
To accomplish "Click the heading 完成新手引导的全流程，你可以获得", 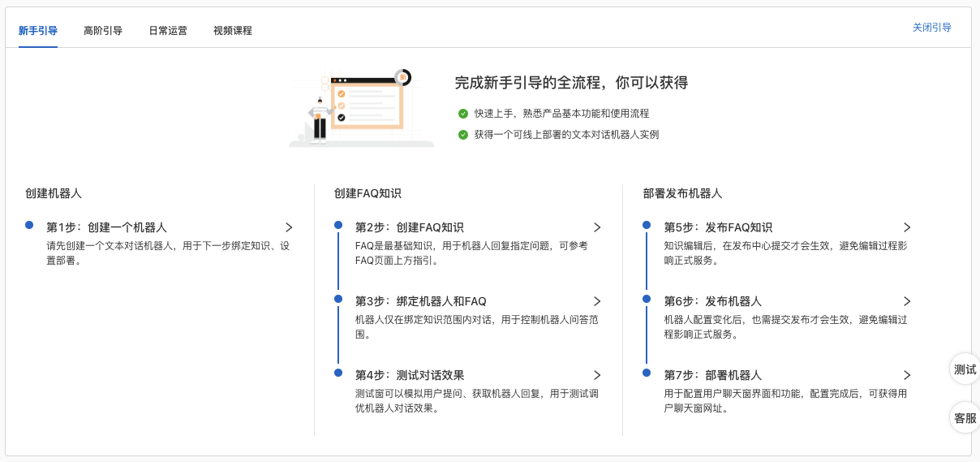I will point(571,83).
